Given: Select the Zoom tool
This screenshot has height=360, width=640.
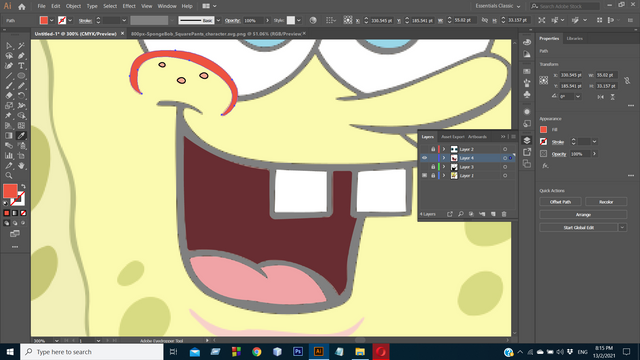Looking at the screenshot, I should tap(9, 176).
